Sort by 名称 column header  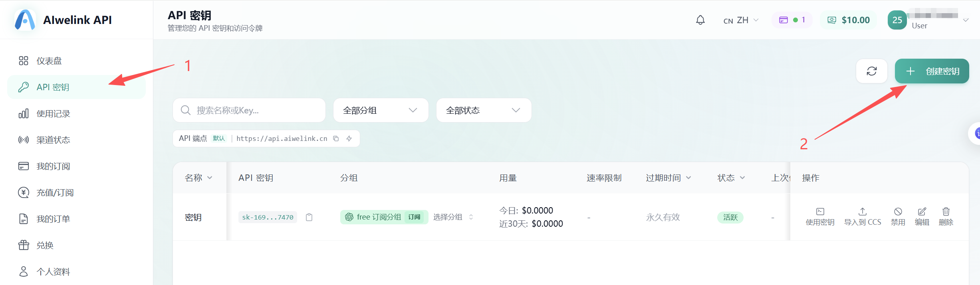point(198,178)
